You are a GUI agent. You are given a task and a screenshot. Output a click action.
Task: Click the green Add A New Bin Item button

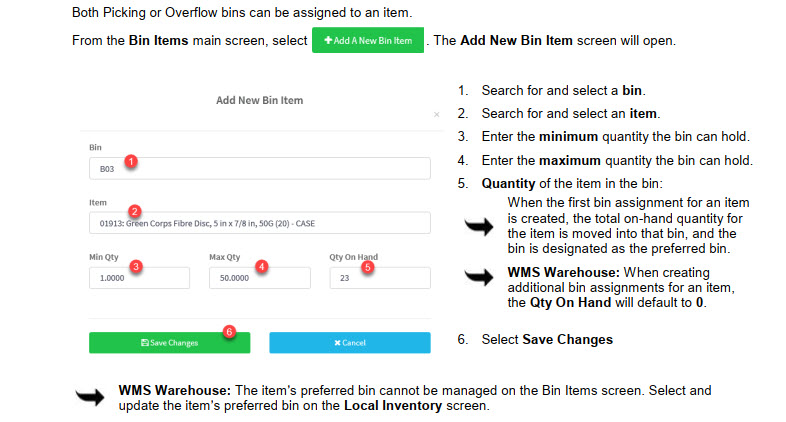click(x=368, y=41)
